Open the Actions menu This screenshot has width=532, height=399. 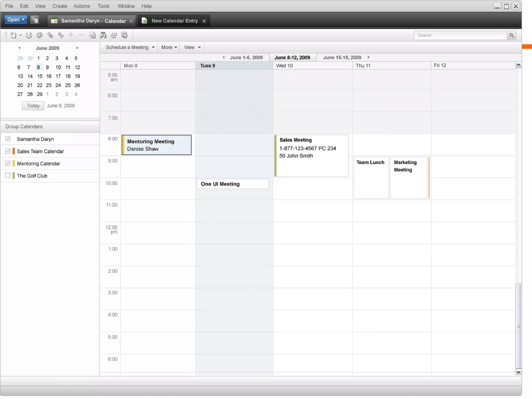81,6
